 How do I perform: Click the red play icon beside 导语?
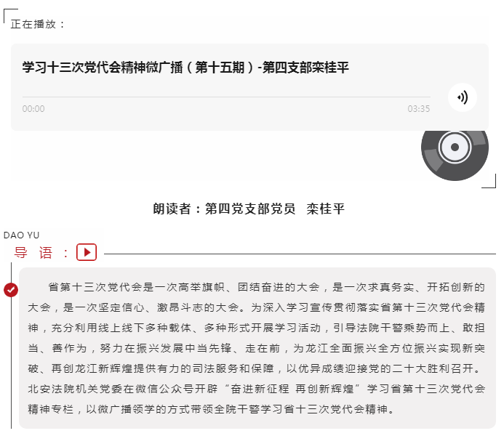[x=87, y=252]
